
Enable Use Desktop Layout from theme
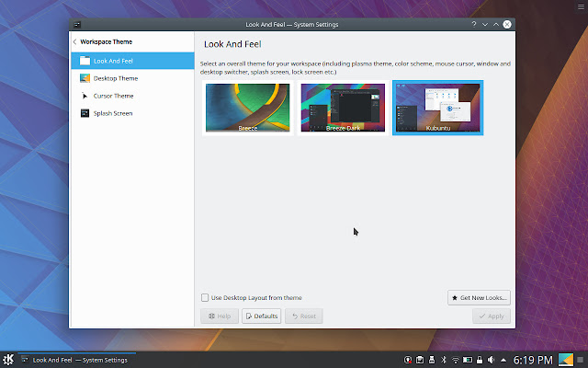click(x=205, y=298)
